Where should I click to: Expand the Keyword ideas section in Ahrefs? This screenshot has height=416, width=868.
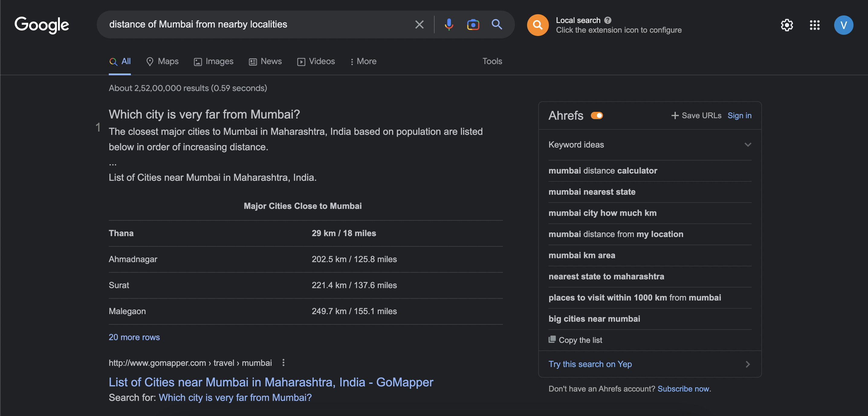coord(747,144)
